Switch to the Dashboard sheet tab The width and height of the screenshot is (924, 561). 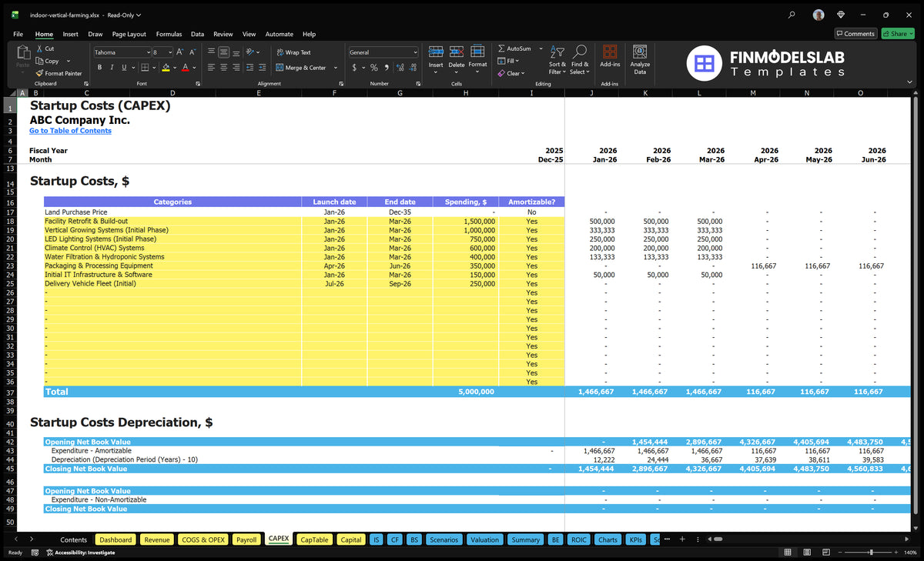pyautogui.click(x=115, y=539)
